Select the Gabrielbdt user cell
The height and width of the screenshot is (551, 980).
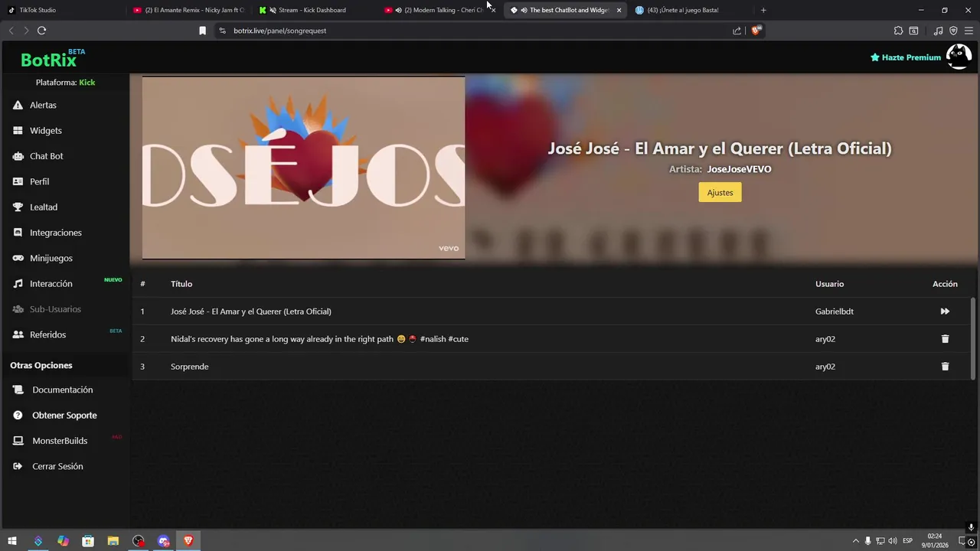(835, 311)
